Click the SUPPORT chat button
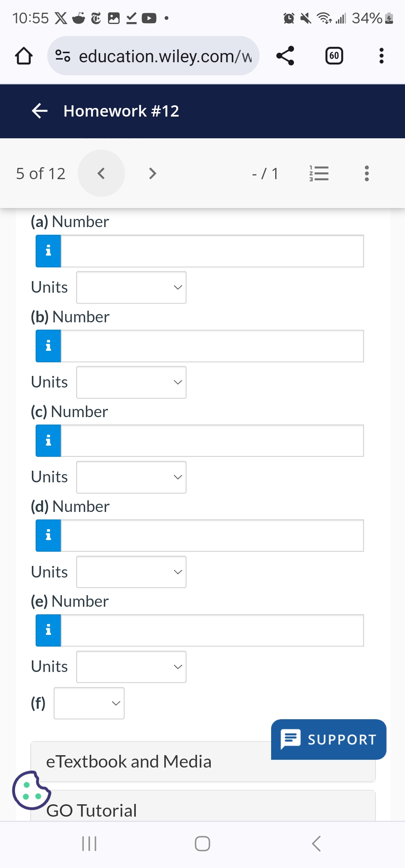 click(x=328, y=739)
